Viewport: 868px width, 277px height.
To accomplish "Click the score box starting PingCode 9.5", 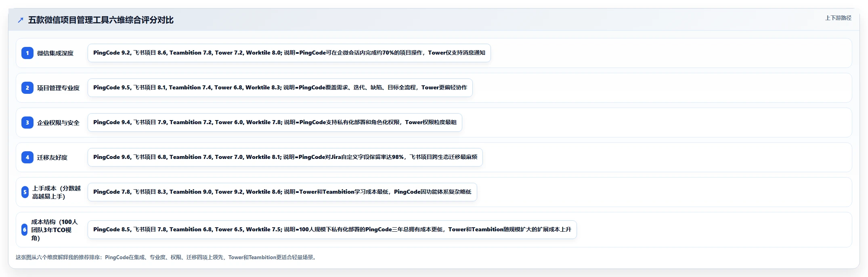I will [280, 88].
